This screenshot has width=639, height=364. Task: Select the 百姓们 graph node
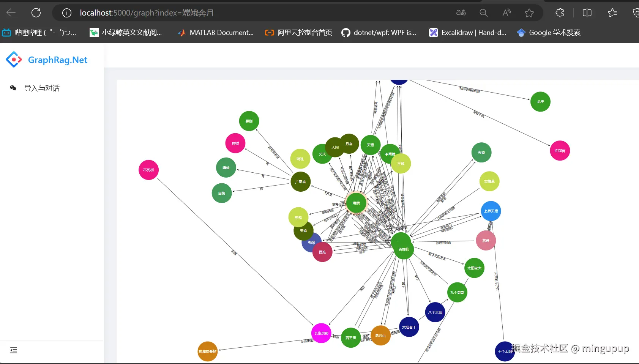[x=404, y=249]
